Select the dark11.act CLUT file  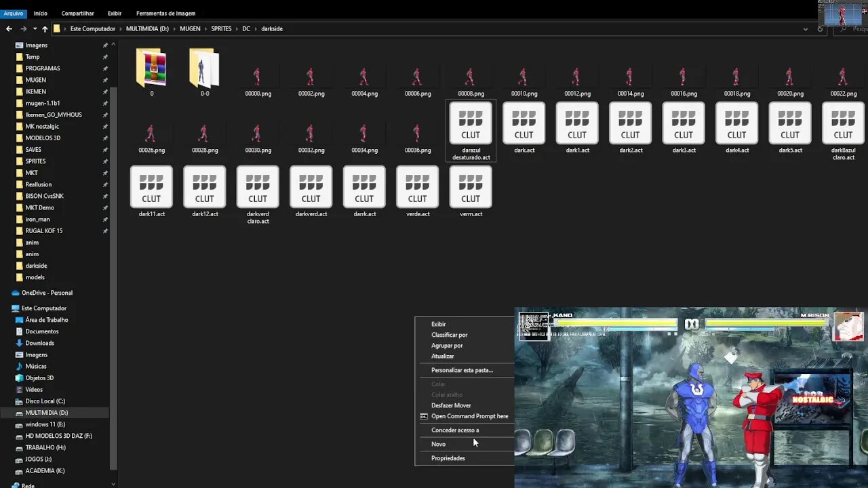click(151, 191)
